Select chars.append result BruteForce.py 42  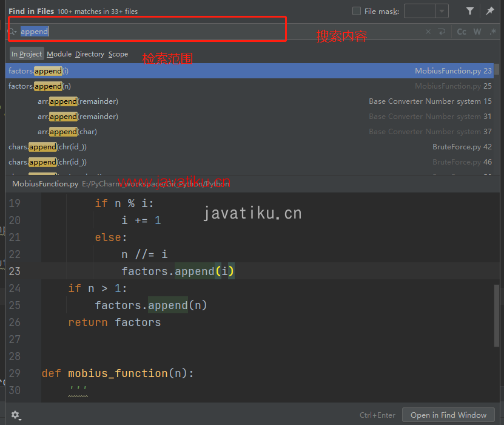[x=249, y=147]
